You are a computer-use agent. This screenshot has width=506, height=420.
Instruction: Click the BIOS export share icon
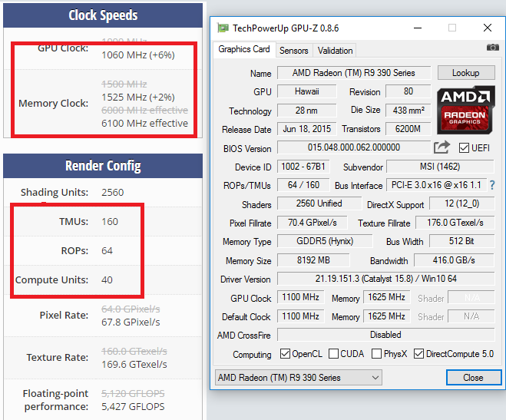click(x=442, y=147)
